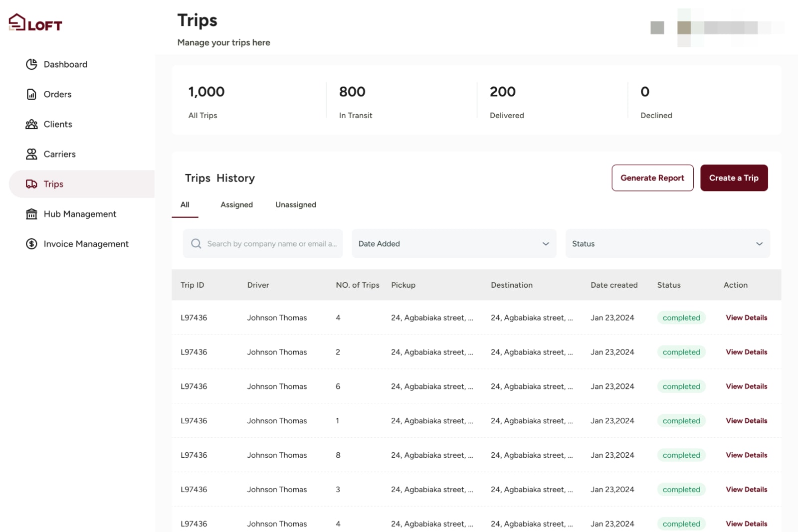
Task: Expand the Status filter dropdown
Action: (667, 243)
